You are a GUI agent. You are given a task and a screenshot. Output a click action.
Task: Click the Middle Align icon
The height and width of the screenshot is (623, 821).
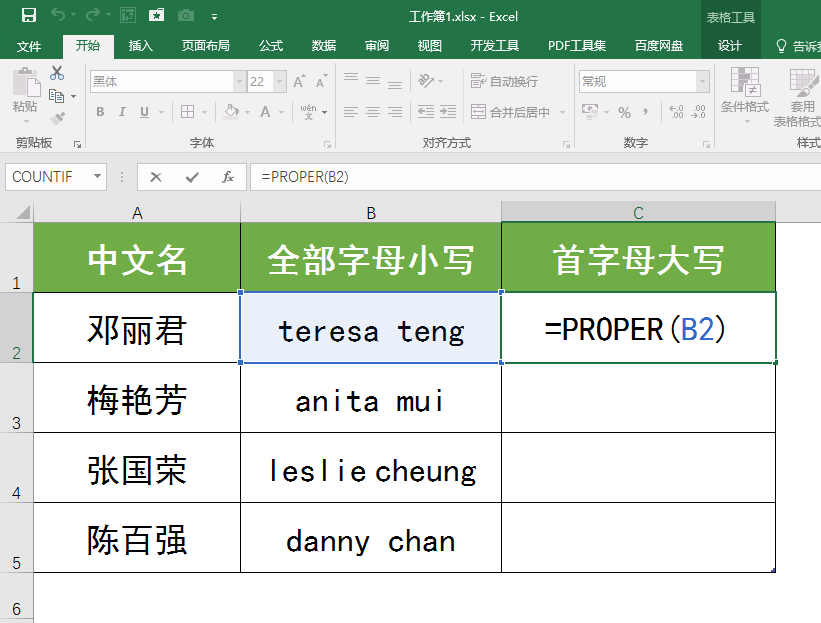pos(373,80)
